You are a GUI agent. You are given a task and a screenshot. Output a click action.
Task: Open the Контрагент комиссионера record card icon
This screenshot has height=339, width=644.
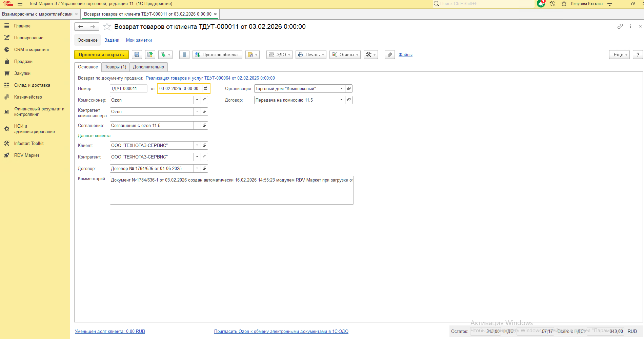(204, 112)
